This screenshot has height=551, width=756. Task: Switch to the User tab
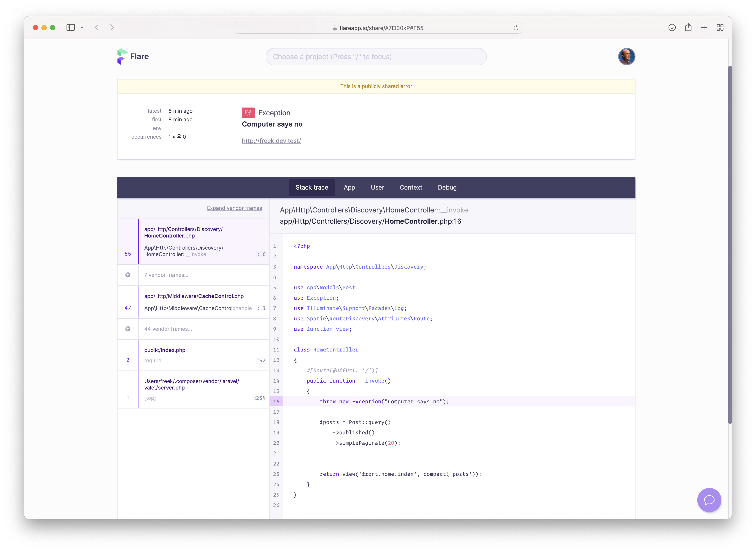(x=377, y=187)
